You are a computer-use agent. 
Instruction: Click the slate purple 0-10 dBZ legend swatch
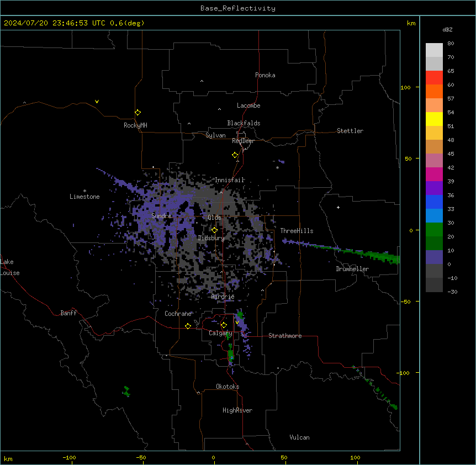[434, 257]
